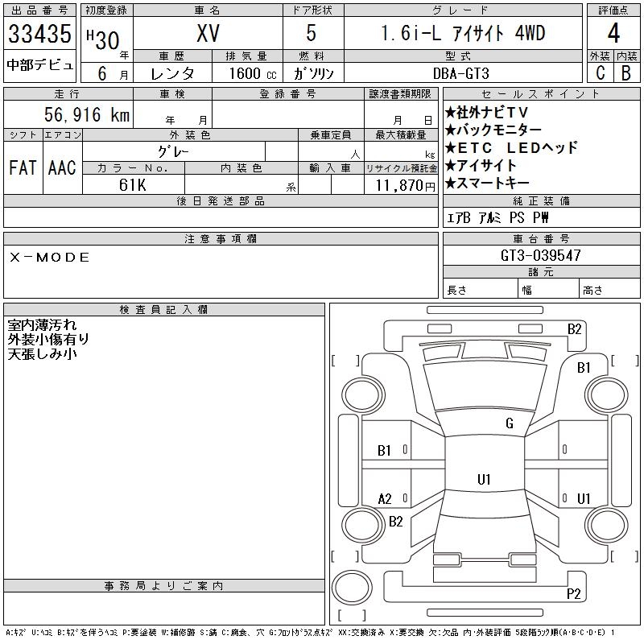This screenshot has height=644, width=644.
Task: Select the mileage 56,916 km
Action: pos(87,114)
